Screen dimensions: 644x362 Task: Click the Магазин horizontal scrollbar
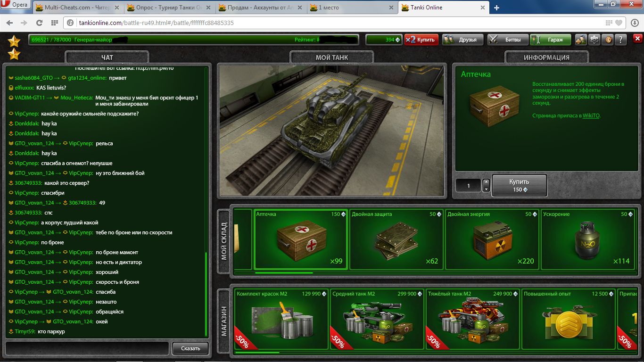pos(257,352)
